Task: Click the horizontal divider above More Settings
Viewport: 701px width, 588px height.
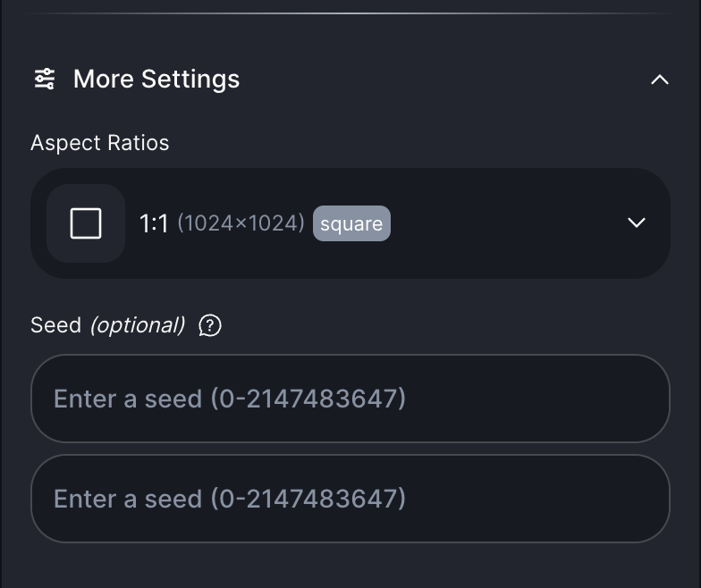Action: (x=350, y=13)
